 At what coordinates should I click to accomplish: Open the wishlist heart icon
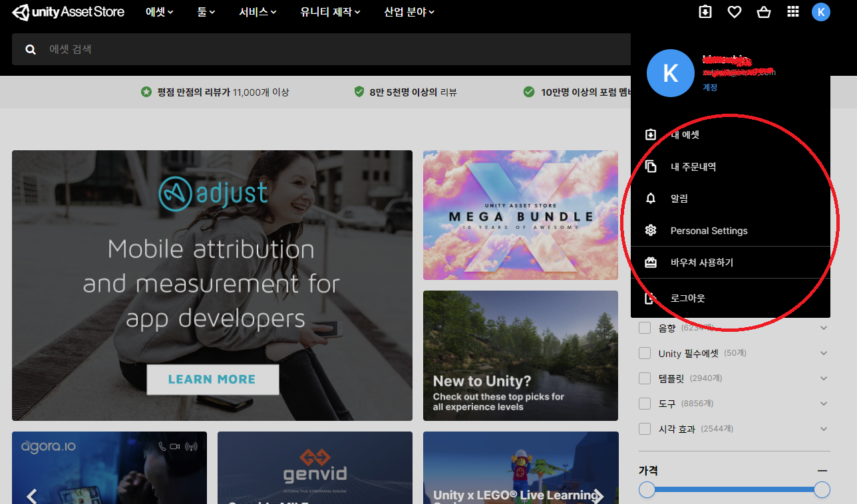click(x=735, y=12)
